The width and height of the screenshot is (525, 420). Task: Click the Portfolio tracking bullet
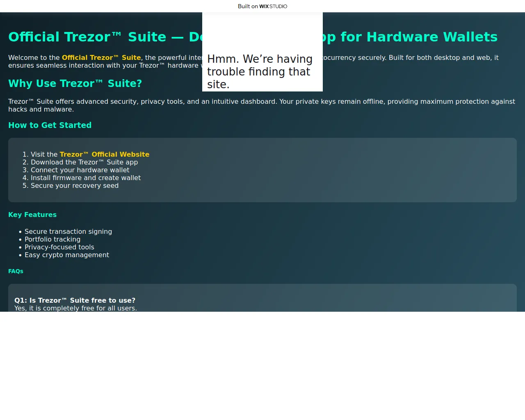tap(52, 239)
